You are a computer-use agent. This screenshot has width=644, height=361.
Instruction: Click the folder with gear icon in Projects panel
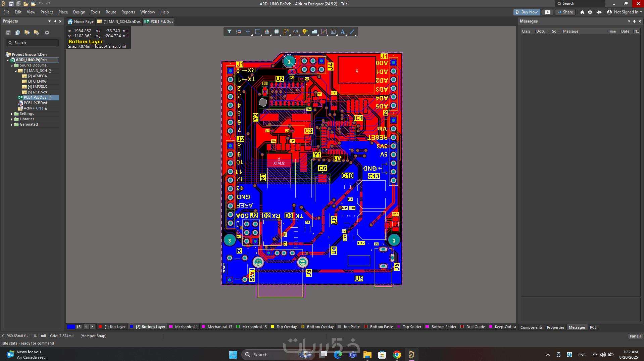(36, 33)
